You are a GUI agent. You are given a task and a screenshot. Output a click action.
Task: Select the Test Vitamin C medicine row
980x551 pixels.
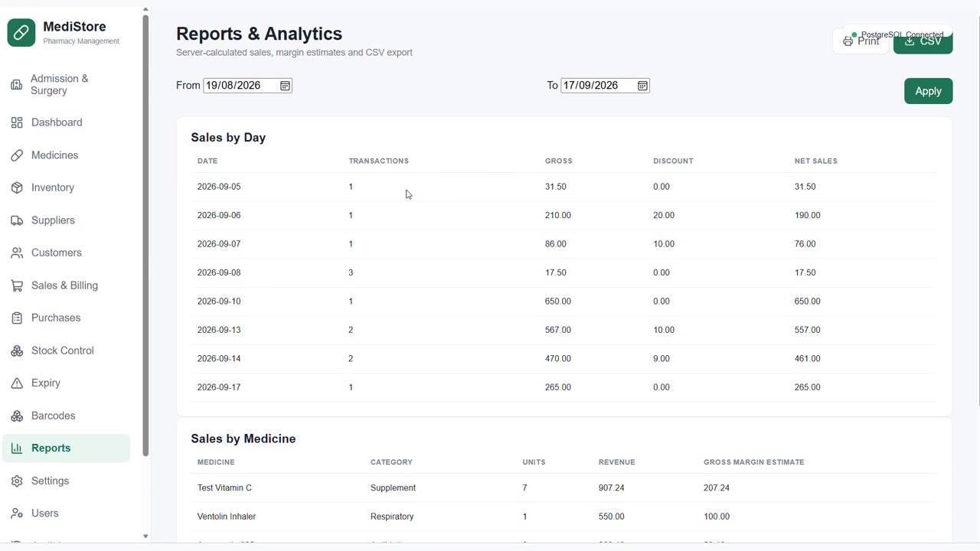563,488
